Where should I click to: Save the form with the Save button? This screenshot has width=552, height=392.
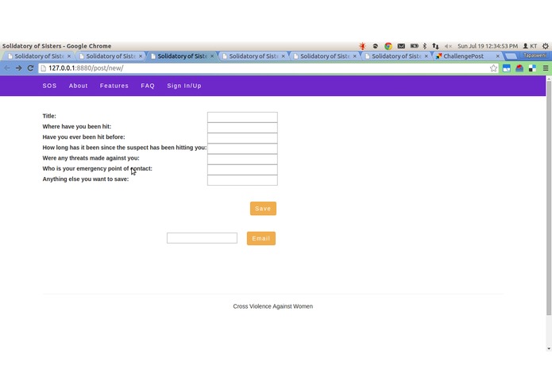(263, 209)
